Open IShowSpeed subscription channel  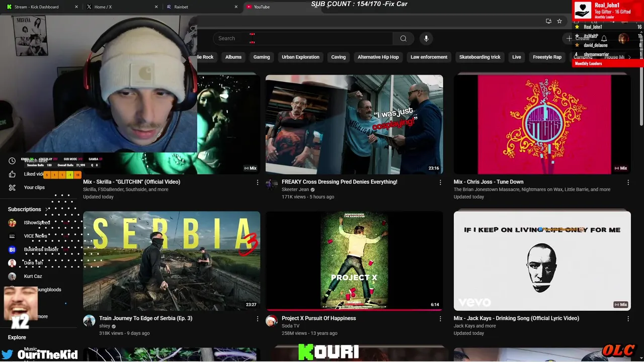(x=37, y=223)
